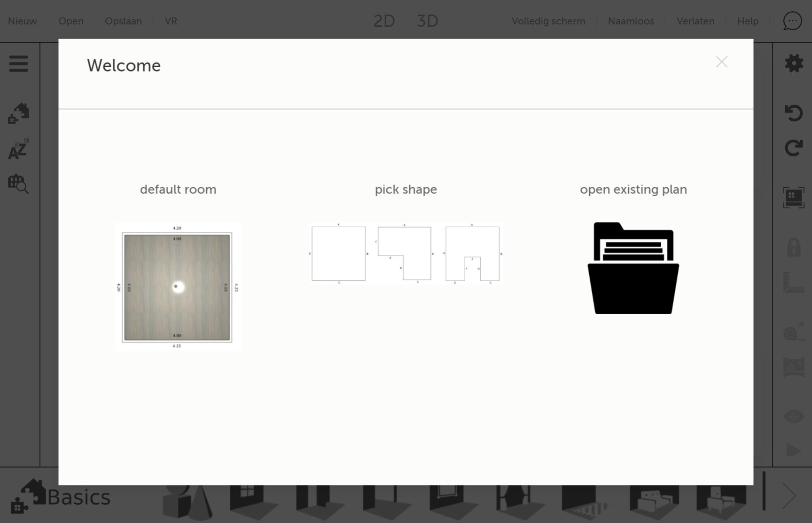The height and width of the screenshot is (523, 812).
Task: Open the hamburger menu icon
Action: (x=18, y=64)
